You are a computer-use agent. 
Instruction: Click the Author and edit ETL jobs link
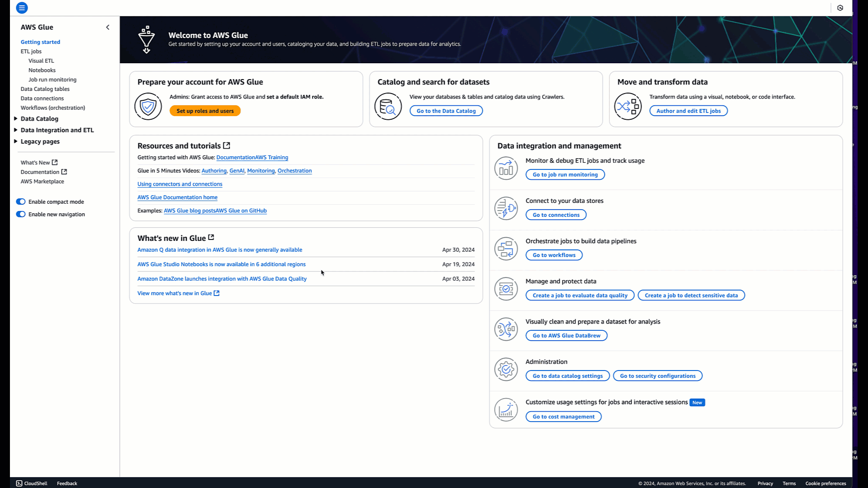tap(689, 110)
